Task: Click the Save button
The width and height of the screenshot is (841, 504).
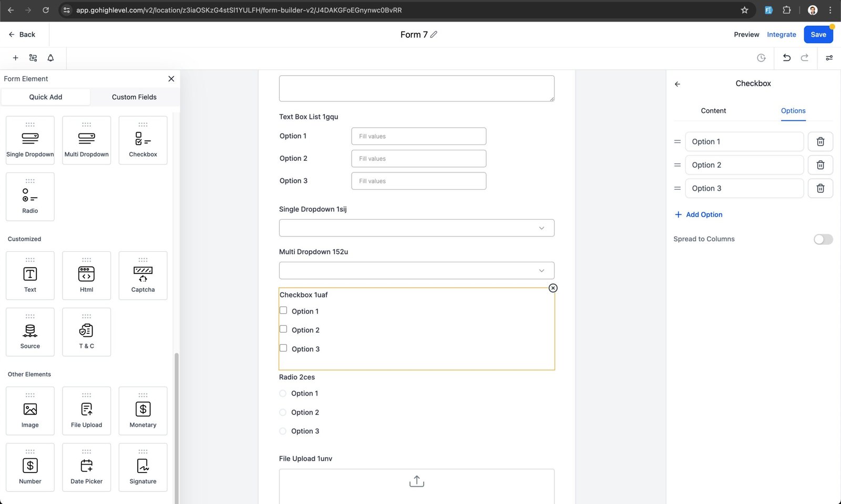Action: pos(818,35)
